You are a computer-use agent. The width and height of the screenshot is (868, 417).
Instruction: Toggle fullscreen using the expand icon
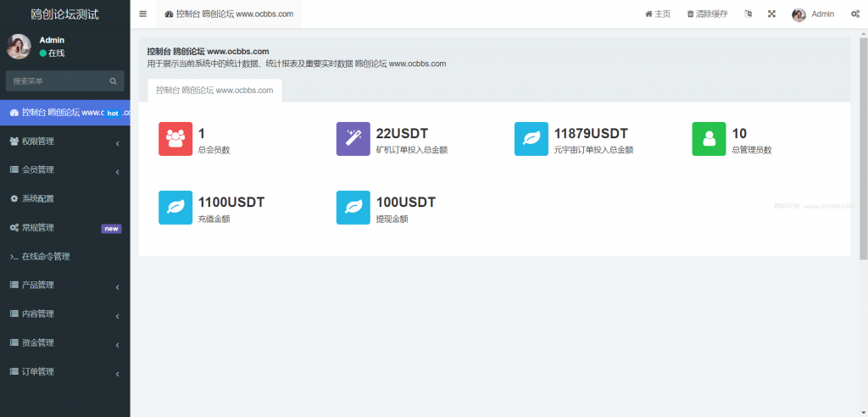(771, 14)
